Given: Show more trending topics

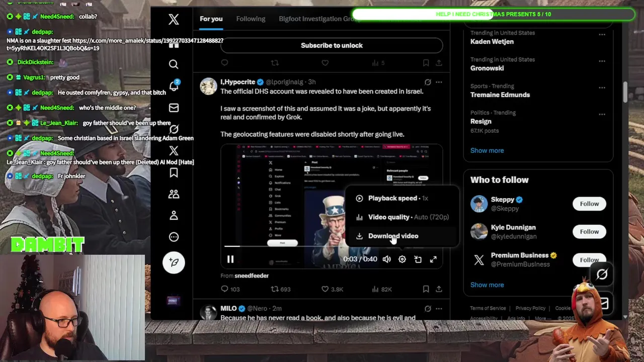Looking at the screenshot, I should tap(487, 150).
